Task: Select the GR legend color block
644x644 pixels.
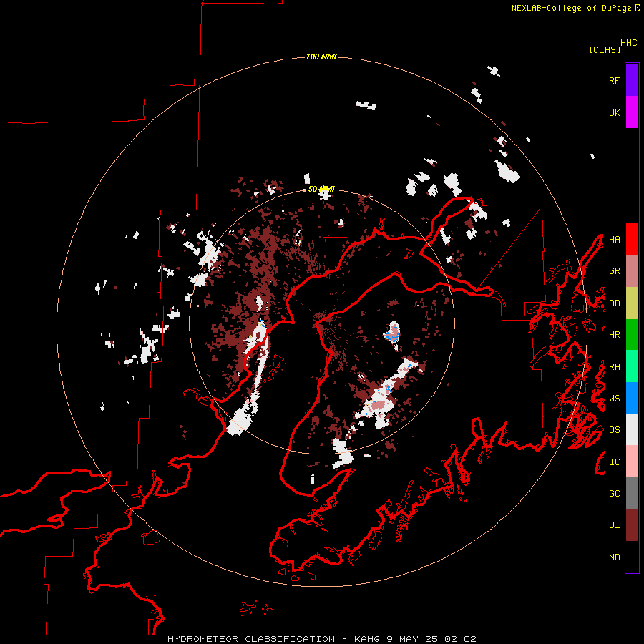Action: (x=632, y=271)
